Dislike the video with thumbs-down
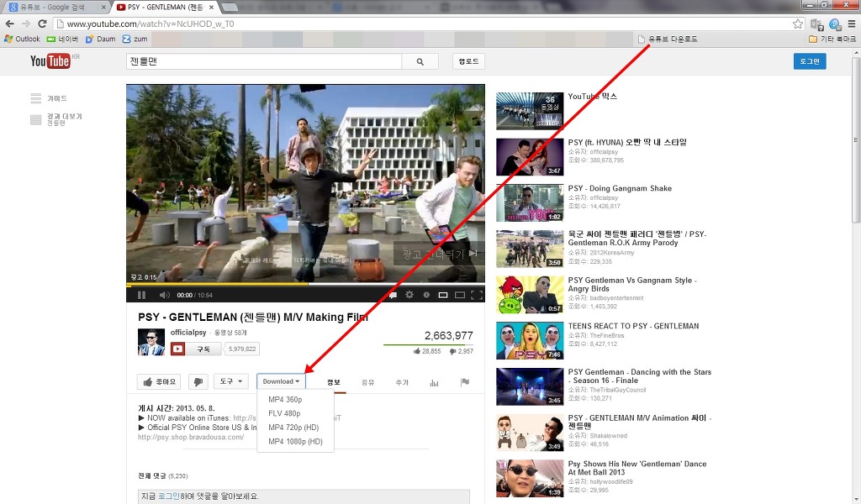The image size is (861, 504). 198,381
